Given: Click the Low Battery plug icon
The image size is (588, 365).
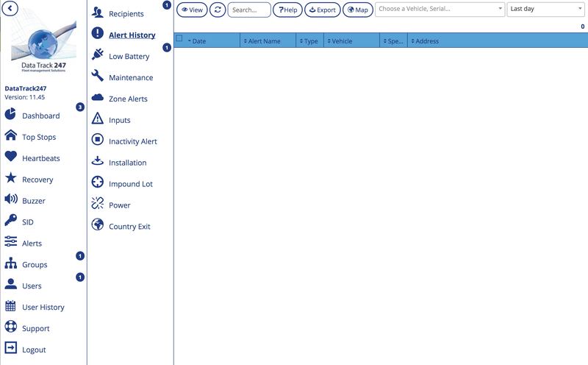Looking at the screenshot, I should click(98, 54).
